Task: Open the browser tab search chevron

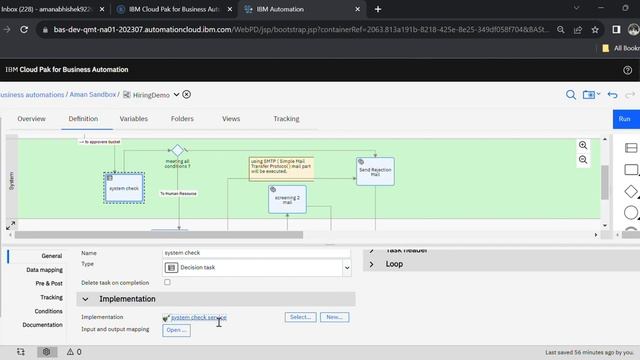Action: click(x=576, y=8)
